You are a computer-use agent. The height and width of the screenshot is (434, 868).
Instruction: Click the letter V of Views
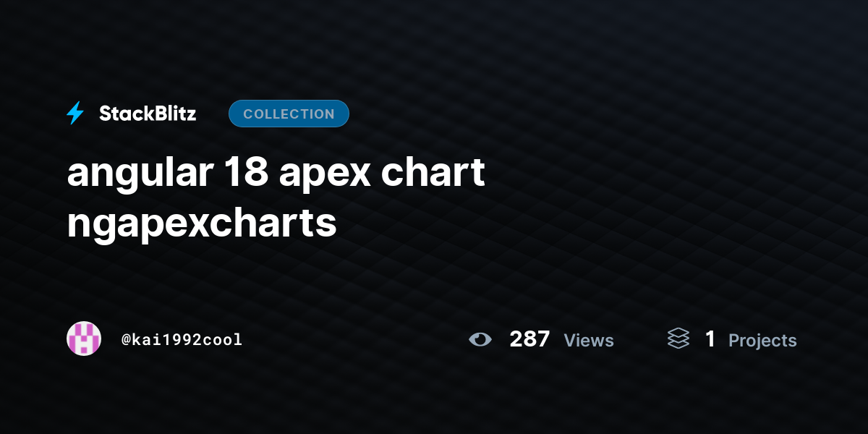tap(570, 340)
